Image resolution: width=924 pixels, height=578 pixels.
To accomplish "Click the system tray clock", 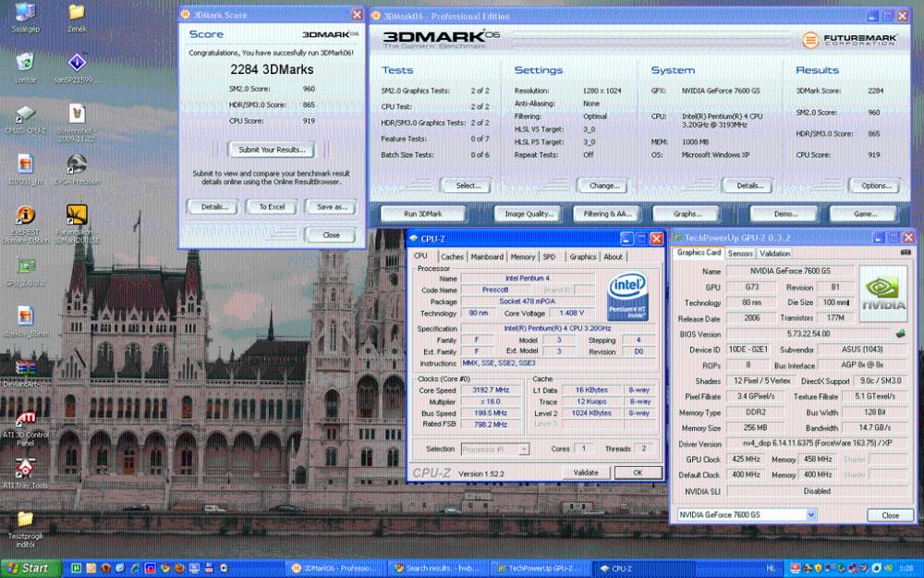I will coord(906,569).
